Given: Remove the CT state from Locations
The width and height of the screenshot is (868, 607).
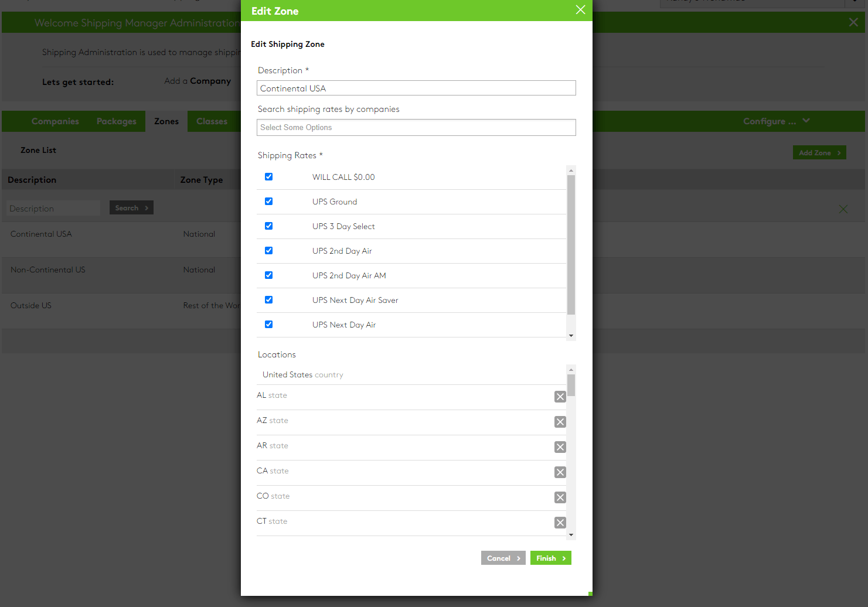Looking at the screenshot, I should (560, 523).
